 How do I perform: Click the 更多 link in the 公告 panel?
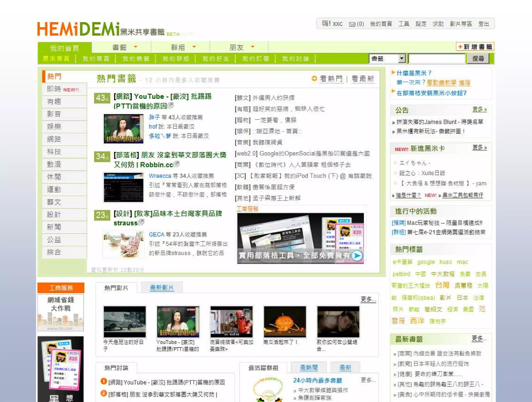point(479,109)
